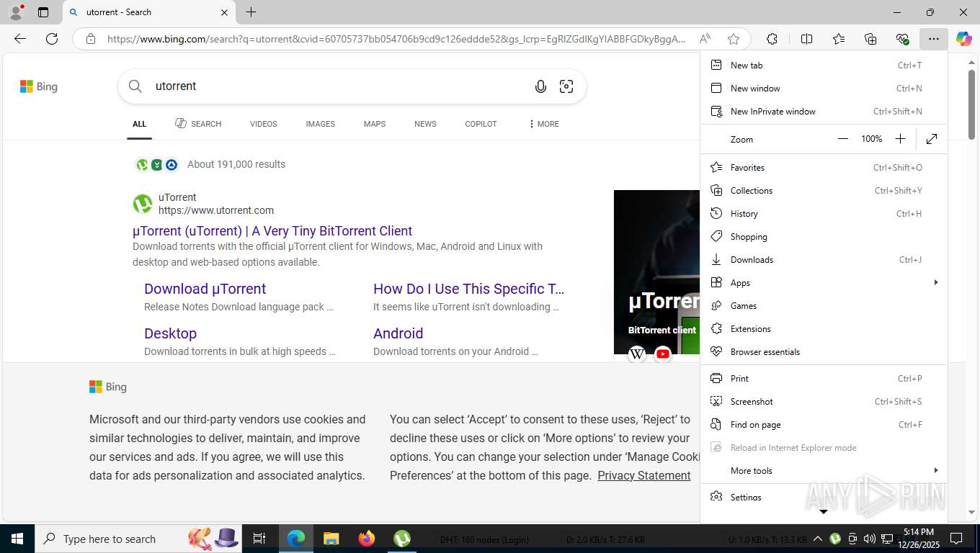
Task: Add page to favorites star icon
Action: tap(734, 39)
